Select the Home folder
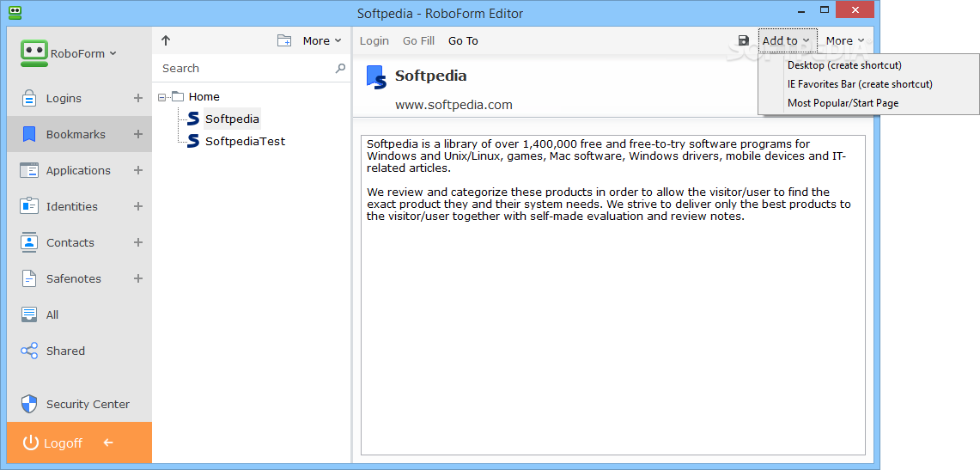 pos(204,97)
